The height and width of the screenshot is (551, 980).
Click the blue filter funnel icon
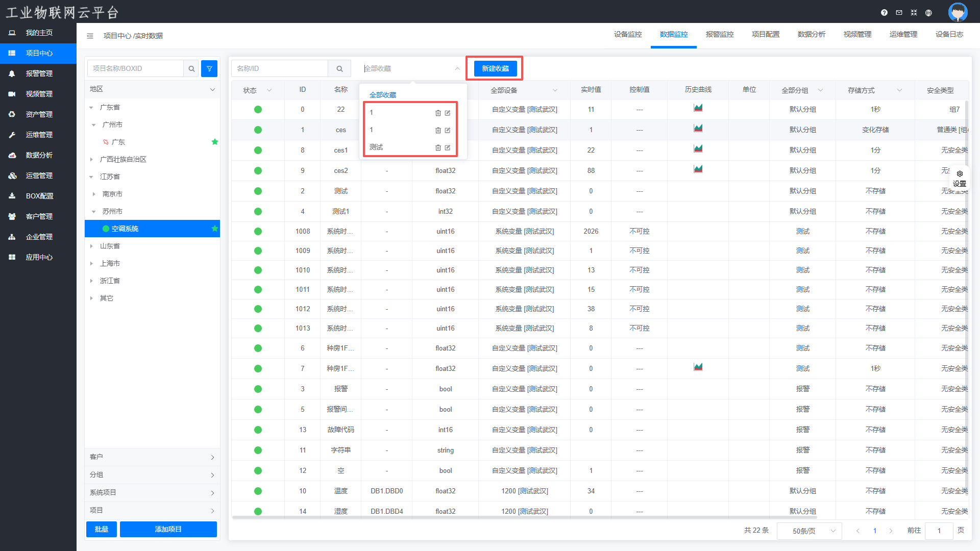coord(209,68)
